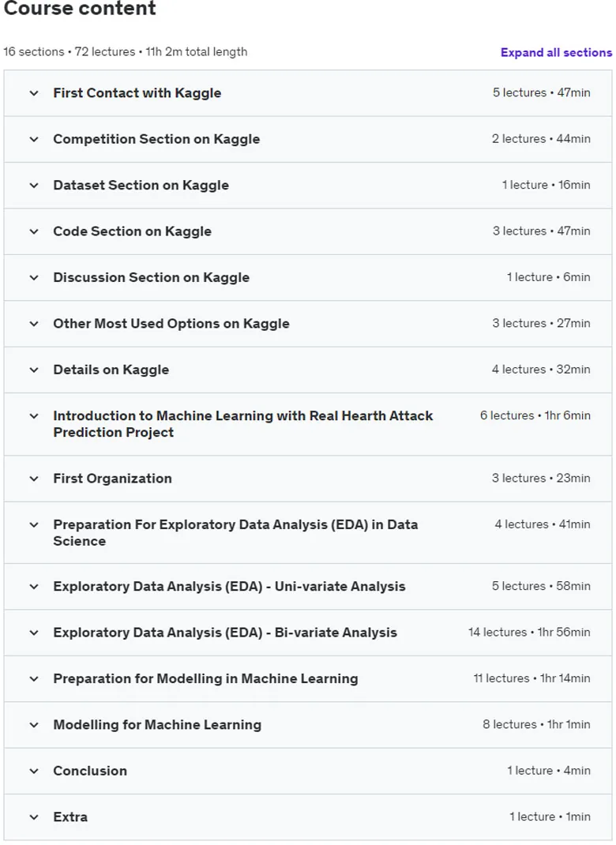This screenshot has height=845, width=616.
Task: Expand First Organization section chevron
Action: point(34,479)
